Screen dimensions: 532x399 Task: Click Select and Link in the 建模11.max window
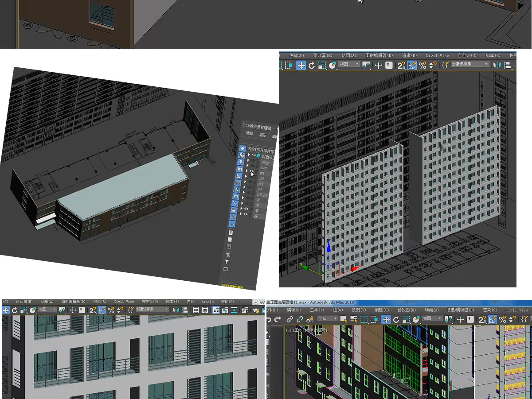(289, 319)
